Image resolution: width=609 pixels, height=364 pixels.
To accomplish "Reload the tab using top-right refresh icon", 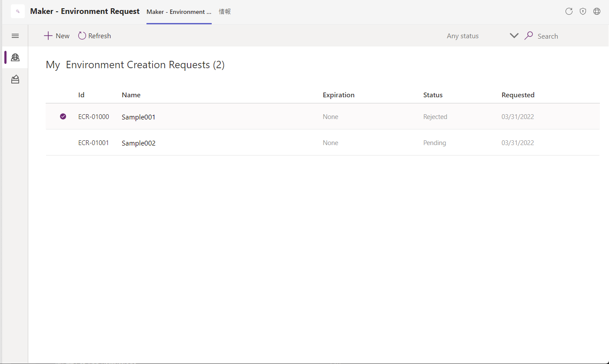I will [x=569, y=11].
